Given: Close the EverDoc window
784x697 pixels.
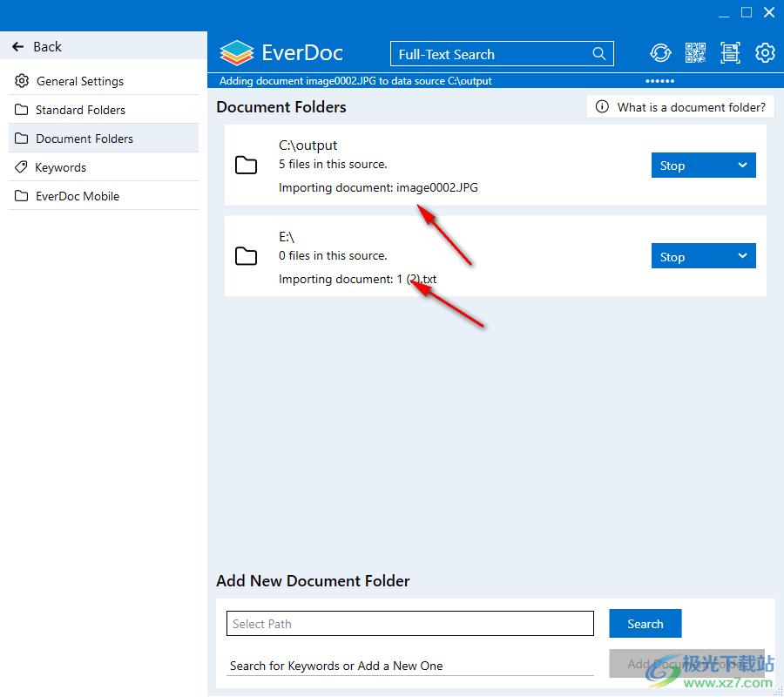Looking at the screenshot, I should click(x=769, y=12).
